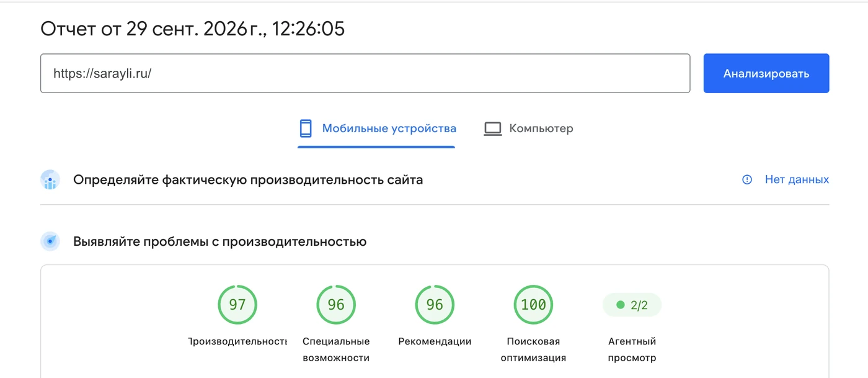Open the Рекомендации score gauge
This screenshot has width=868, height=378.
coord(435,305)
